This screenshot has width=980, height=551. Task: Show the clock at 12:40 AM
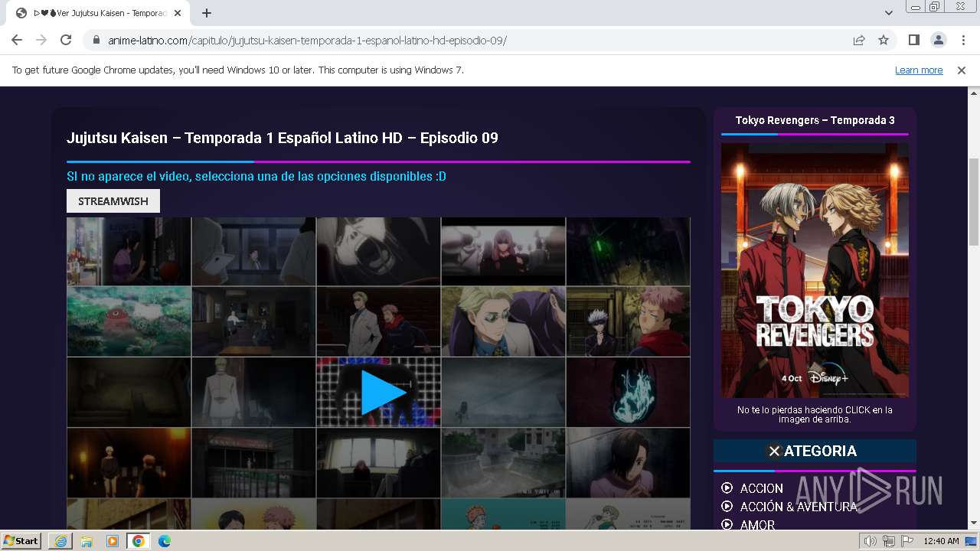pyautogui.click(x=941, y=541)
